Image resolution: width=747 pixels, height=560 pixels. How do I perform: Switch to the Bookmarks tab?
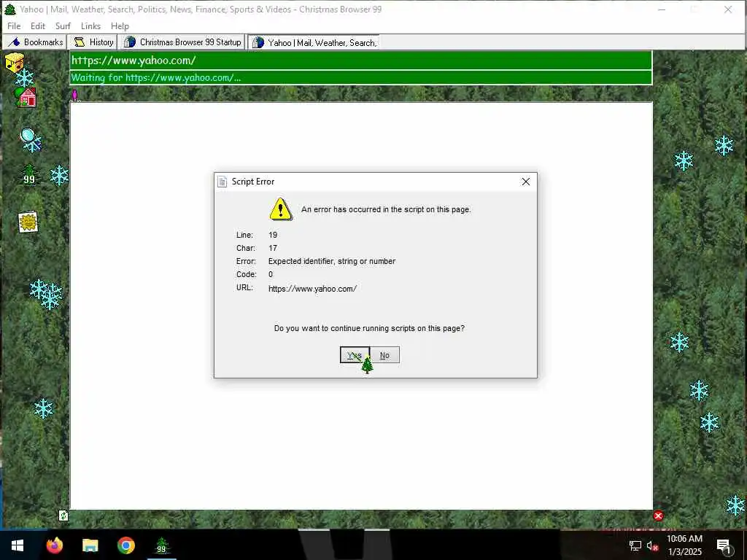click(35, 42)
